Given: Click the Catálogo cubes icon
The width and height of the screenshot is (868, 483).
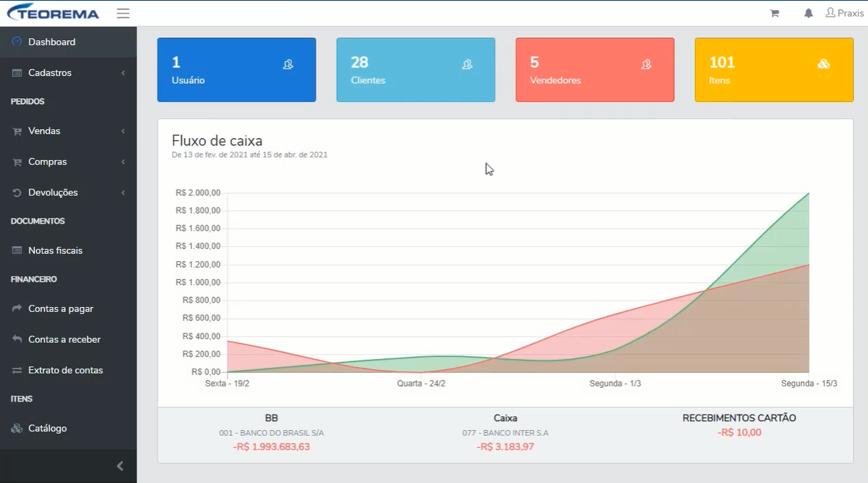Looking at the screenshot, I should (x=16, y=429).
